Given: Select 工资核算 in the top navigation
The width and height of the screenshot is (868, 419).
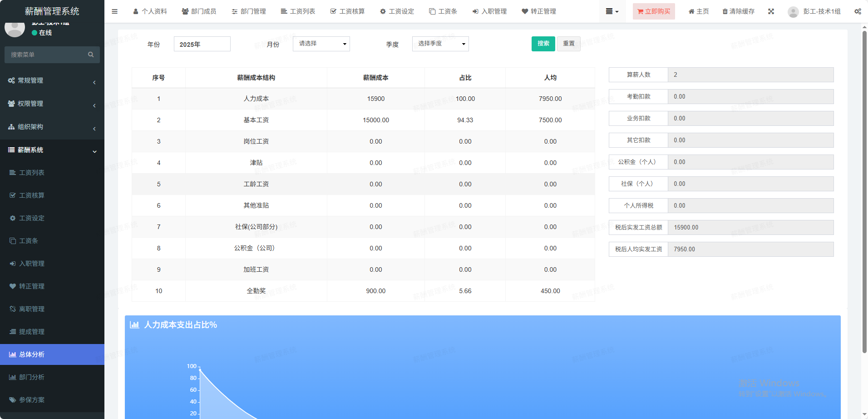Looking at the screenshot, I should point(347,11).
